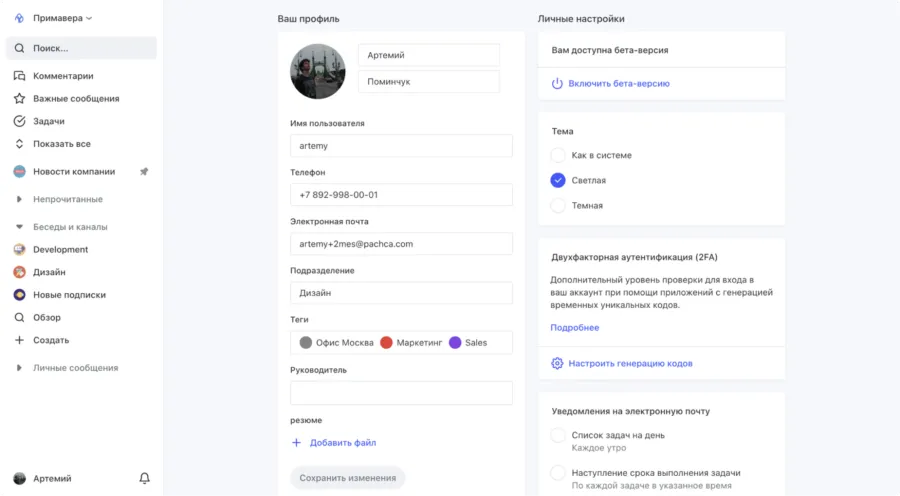Screen dimensions: 900x496
Task: Select the Темная theme radio button
Action: pyautogui.click(x=558, y=205)
